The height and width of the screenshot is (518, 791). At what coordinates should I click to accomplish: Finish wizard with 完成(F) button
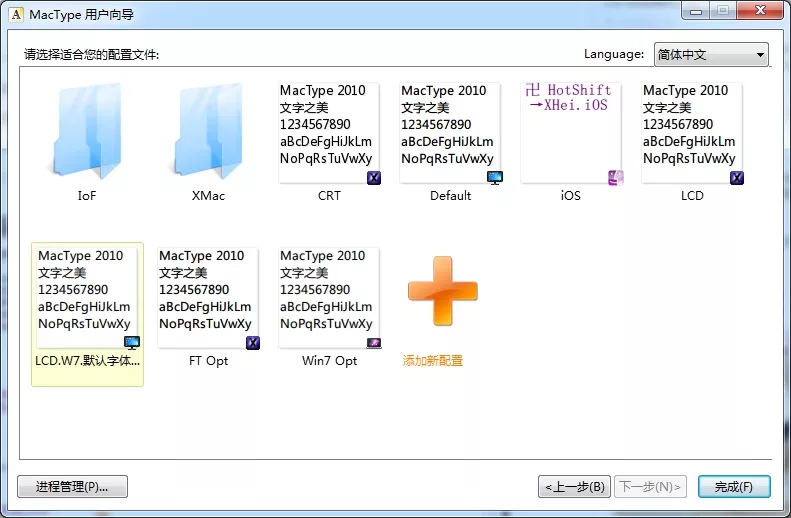734,487
